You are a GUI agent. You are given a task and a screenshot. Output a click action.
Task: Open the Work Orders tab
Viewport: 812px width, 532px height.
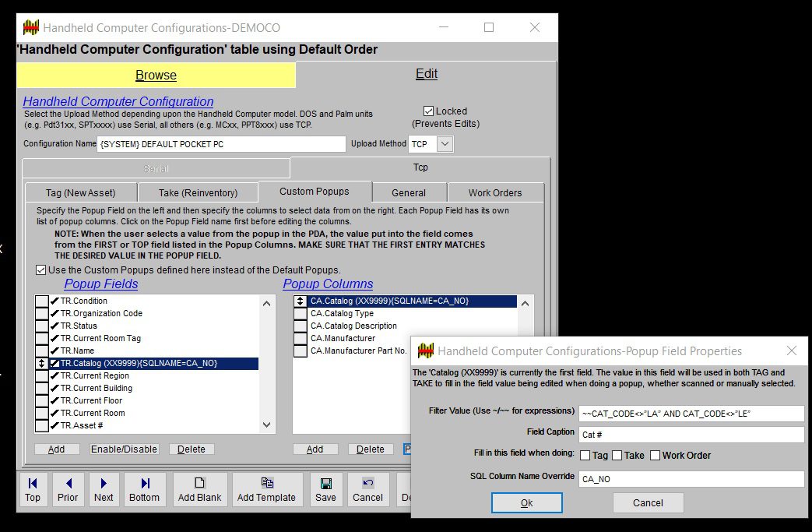pos(495,192)
